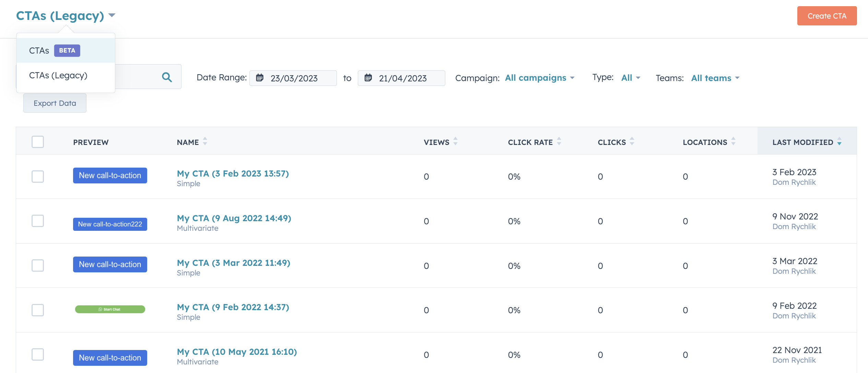Click Simple under My CTA (3 Feb 2023)
The height and width of the screenshot is (373, 868).
pos(189,184)
